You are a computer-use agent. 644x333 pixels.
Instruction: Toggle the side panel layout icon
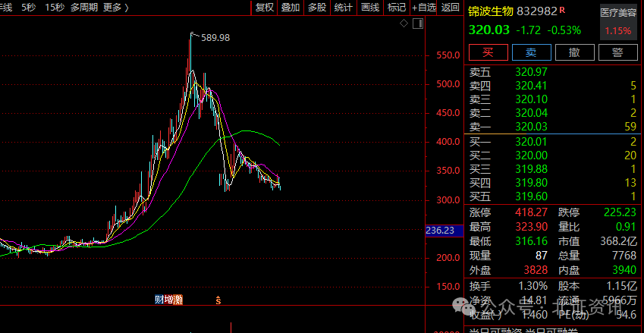click(x=418, y=24)
